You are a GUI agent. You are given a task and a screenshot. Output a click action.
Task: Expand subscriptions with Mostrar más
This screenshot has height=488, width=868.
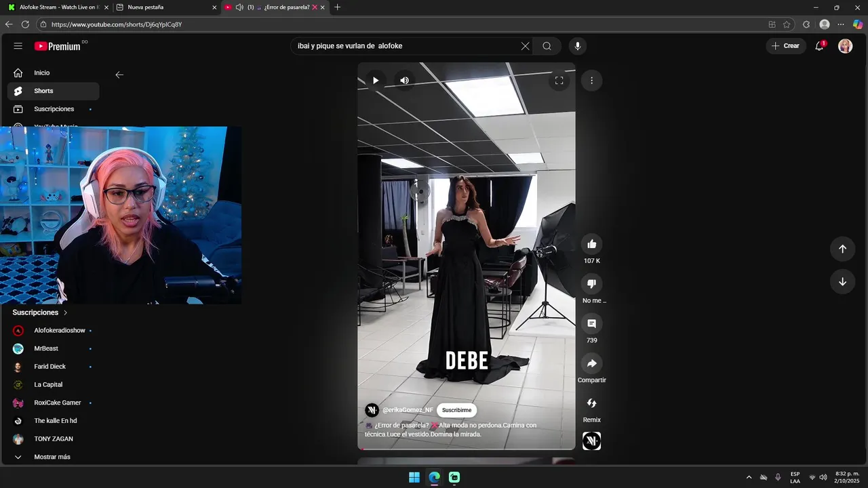[x=53, y=457]
